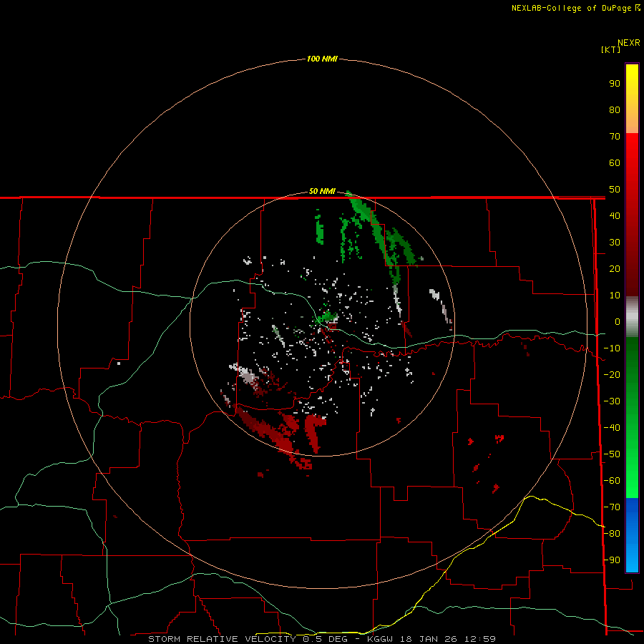Screen dimensions: 644x644
Task: Click the 0 value on the velocity scale
Action: point(618,321)
